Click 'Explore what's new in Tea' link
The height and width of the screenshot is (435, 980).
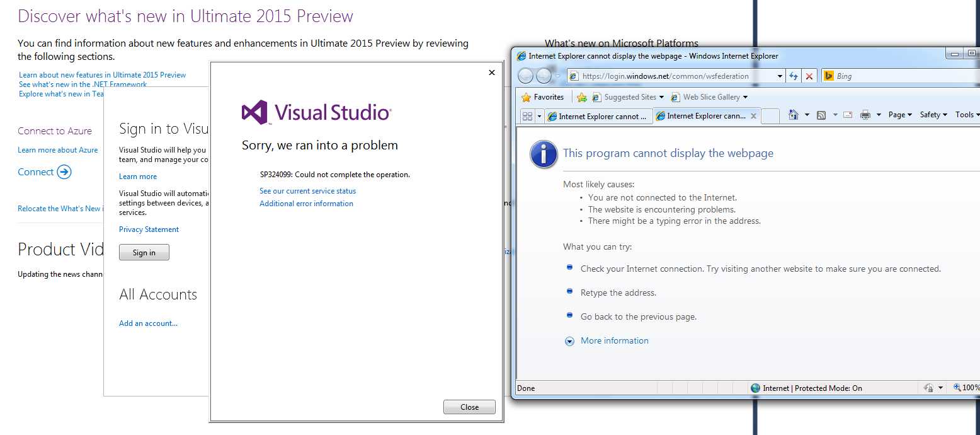[x=61, y=94]
